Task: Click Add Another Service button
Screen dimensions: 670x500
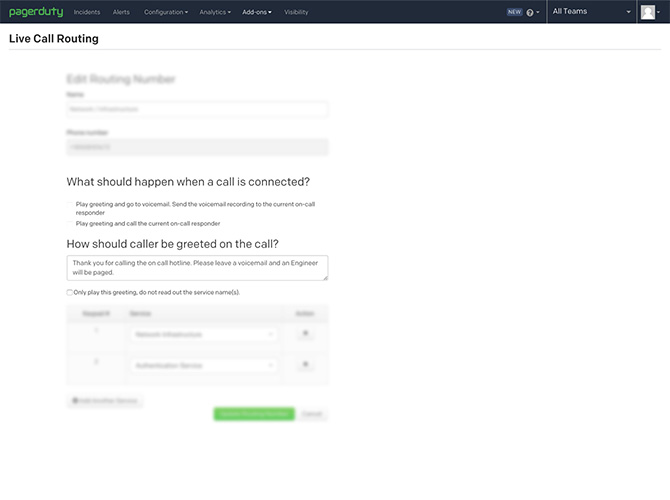Action: 105,401
